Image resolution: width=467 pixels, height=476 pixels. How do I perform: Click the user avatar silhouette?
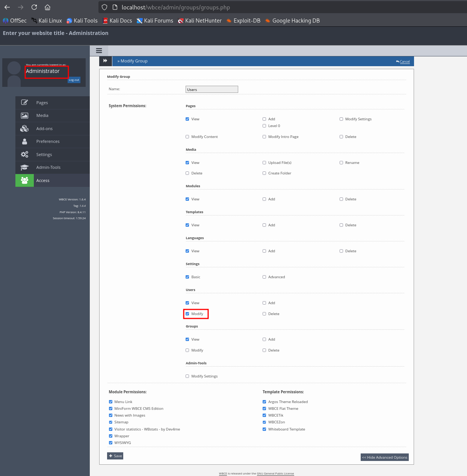point(14,73)
